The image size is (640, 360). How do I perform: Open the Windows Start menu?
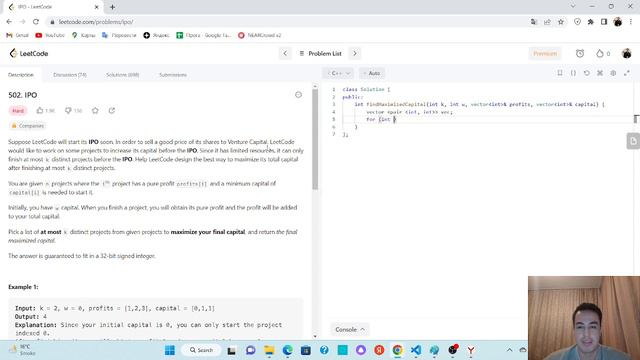(x=170, y=350)
